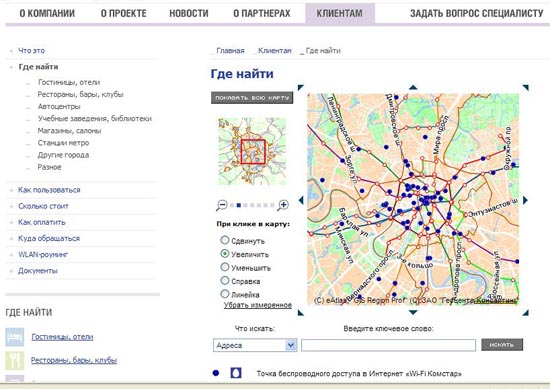Viewport: 550px width, 389px height.
Task: Select the Справка radio option
Action: pos(224,281)
